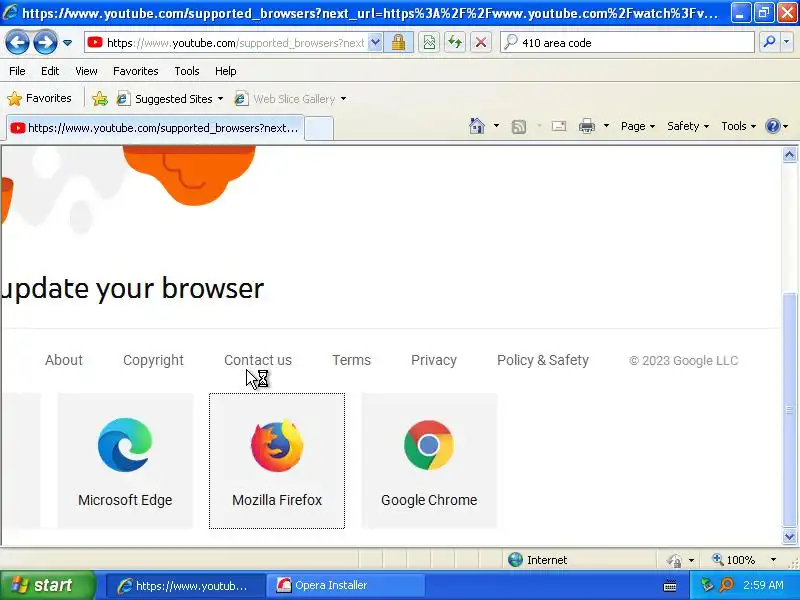The image size is (800, 600).
Task: Open the Edit menu
Action: point(50,71)
